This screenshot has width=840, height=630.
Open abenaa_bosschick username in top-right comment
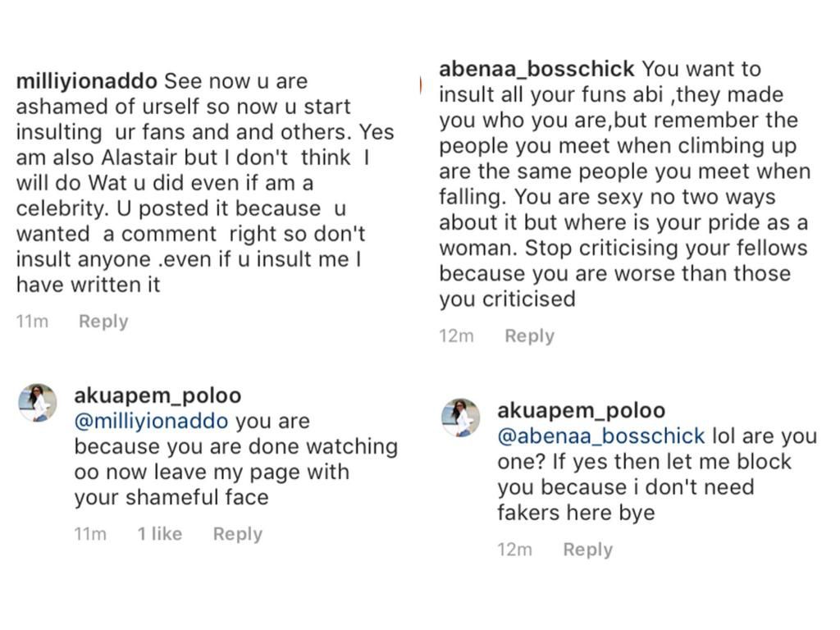(x=536, y=69)
